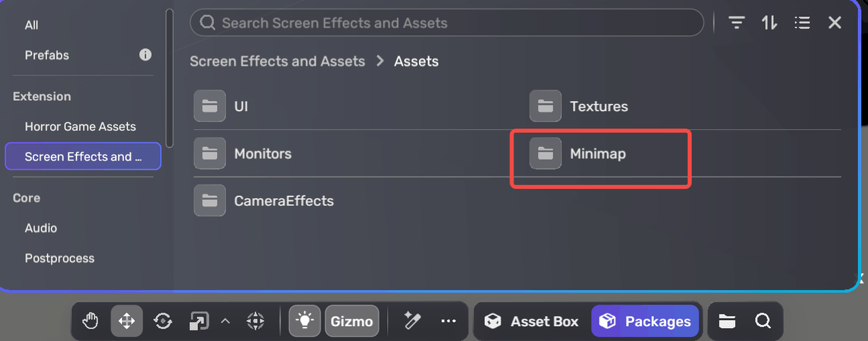Open the filter options

pos(736,22)
